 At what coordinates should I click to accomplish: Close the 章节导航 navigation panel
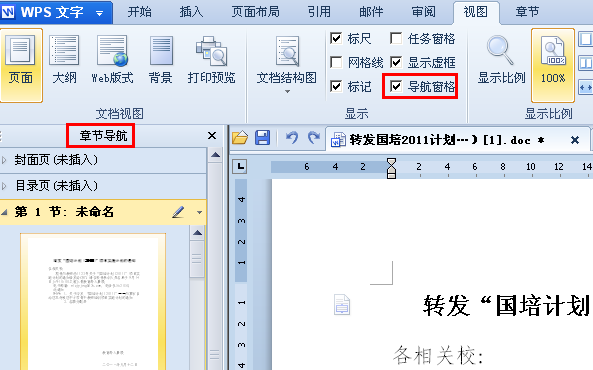[x=212, y=135]
